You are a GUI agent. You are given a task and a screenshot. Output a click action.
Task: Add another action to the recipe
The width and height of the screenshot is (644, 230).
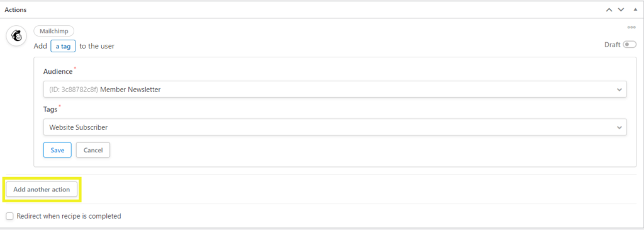pos(42,190)
